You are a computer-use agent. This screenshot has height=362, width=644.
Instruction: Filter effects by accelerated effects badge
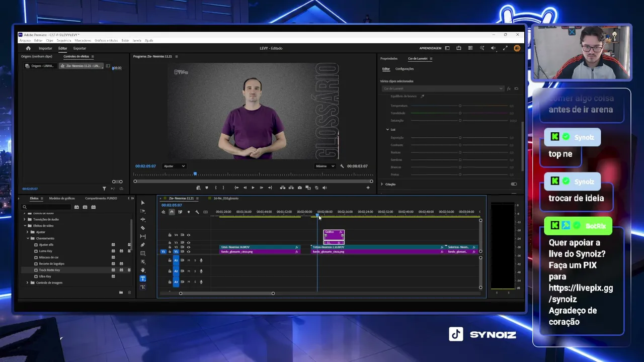pyautogui.click(x=76, y=207)
